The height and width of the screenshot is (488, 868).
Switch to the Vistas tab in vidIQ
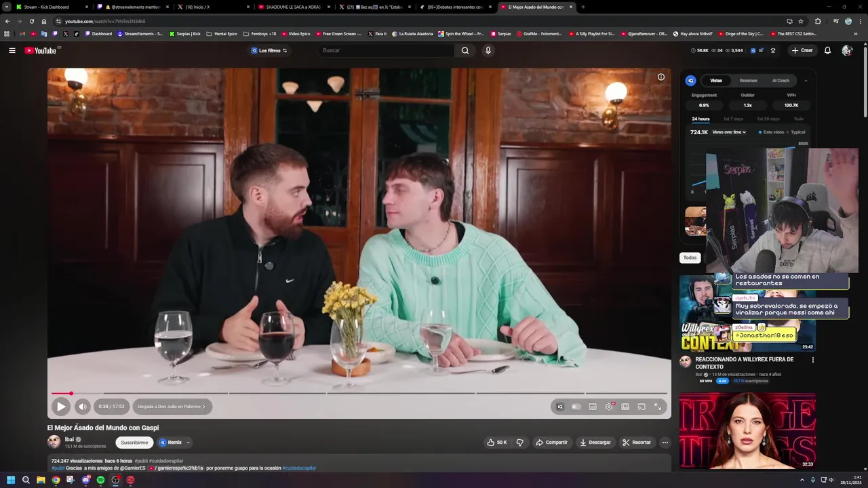716,81
